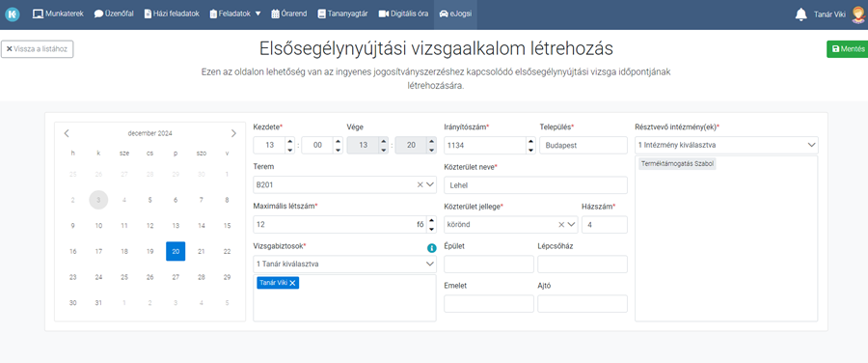The image size is (868, 363).
Task: Clear the körönd street type selection
Action: (x=561, y=224)
